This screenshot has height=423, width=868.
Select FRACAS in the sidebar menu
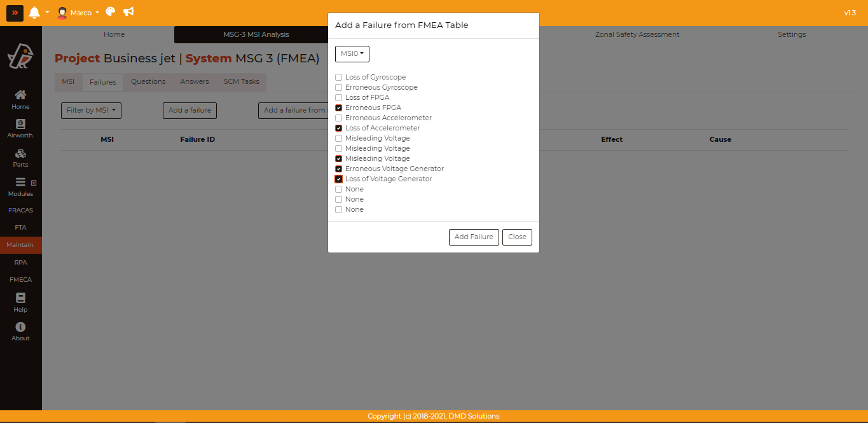20,210
